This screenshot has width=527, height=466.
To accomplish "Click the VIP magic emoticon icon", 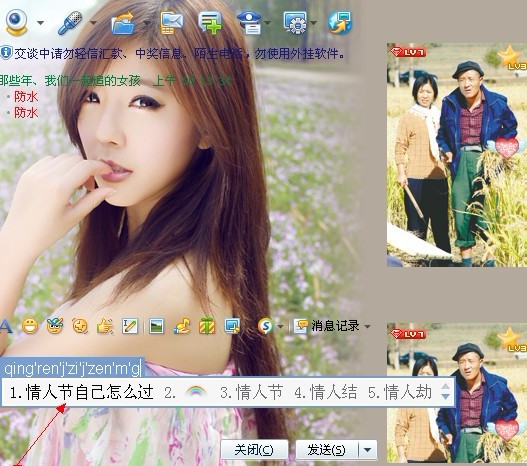I will pyautogui.click(x=55, y=326).
